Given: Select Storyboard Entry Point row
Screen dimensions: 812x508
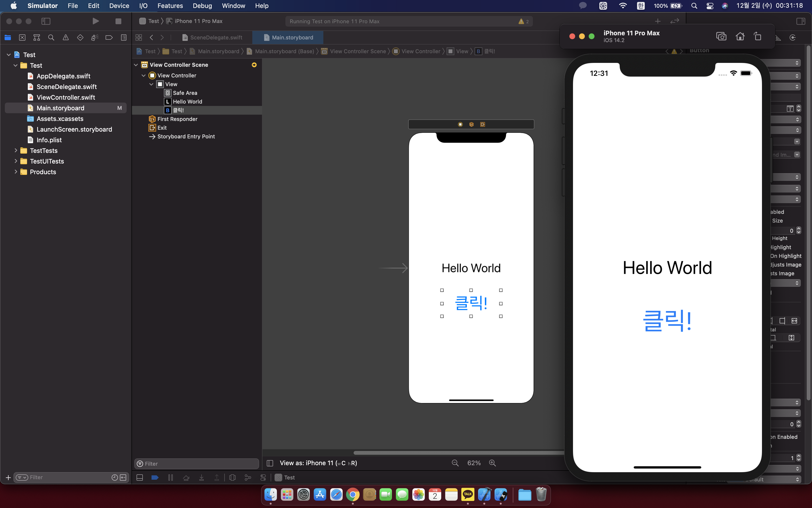Looking at the screenshot, I should [x=186, y=137].
